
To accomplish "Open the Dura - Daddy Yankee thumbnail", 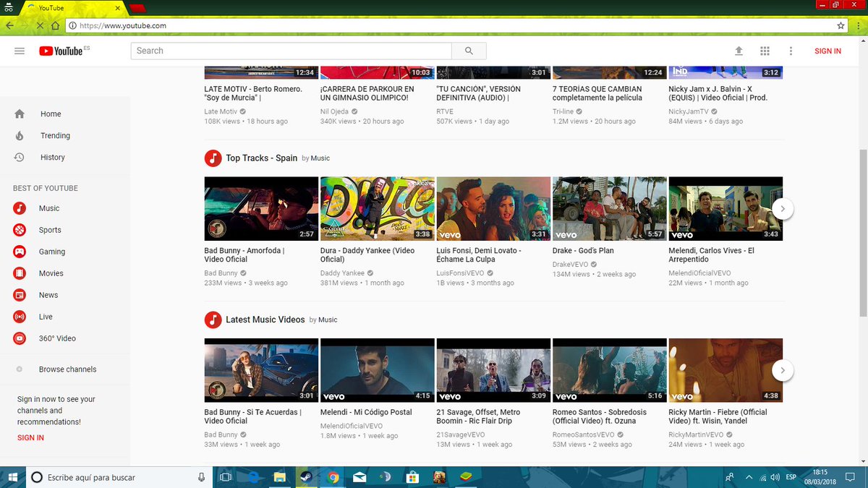I will [378, 209].
